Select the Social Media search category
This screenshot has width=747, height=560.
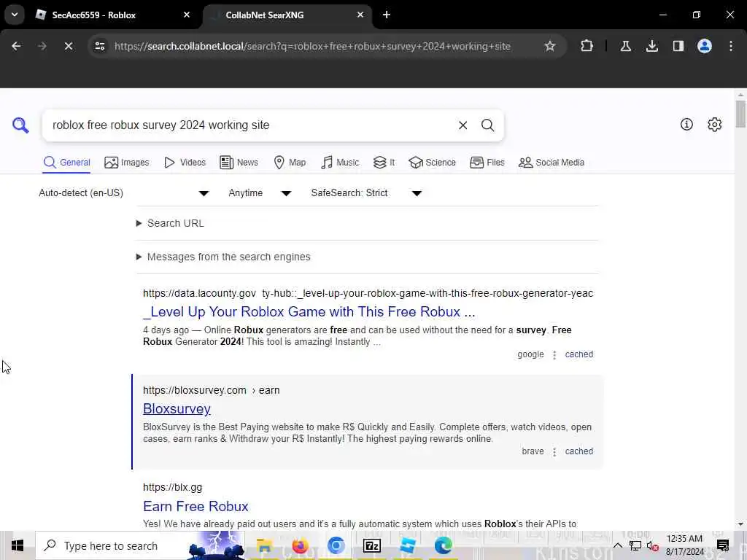[x=551, y=163]
